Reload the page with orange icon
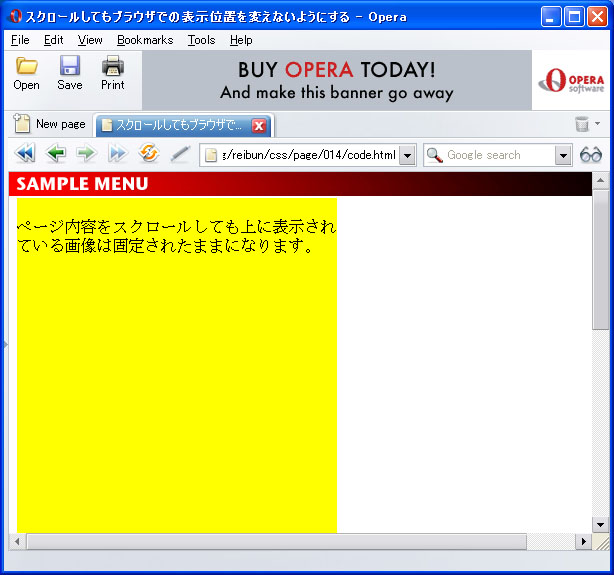 coord(148,153)
